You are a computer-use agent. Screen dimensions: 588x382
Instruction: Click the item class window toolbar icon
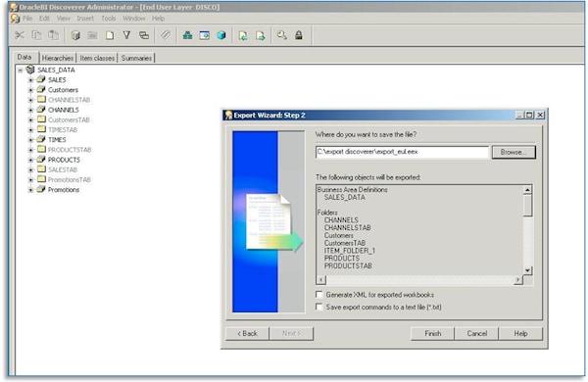pos(205,35)
